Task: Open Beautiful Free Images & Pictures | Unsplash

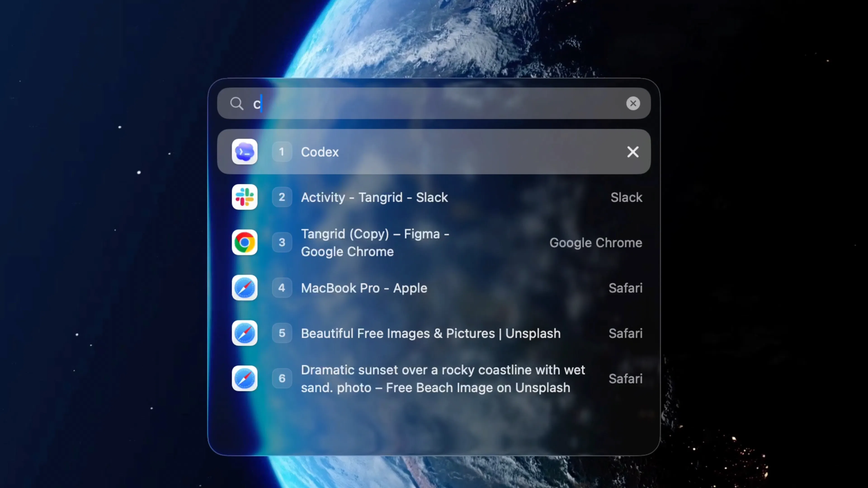Action: coord(434,333)
